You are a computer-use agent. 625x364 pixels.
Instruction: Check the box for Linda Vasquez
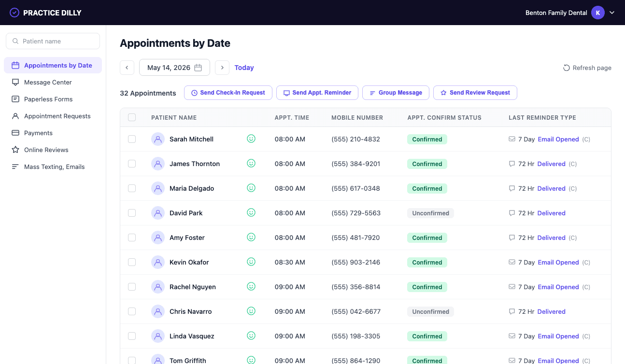132,336
